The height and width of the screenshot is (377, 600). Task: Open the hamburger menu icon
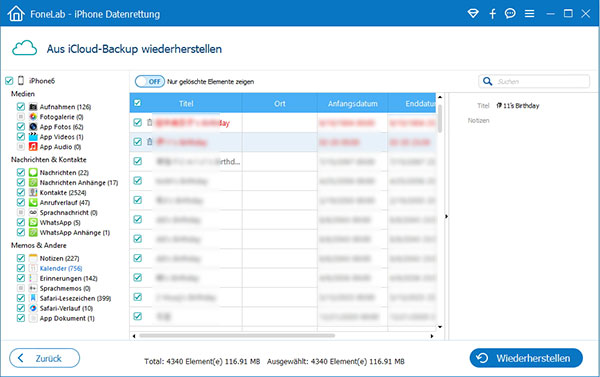click(x=530, y=14)
